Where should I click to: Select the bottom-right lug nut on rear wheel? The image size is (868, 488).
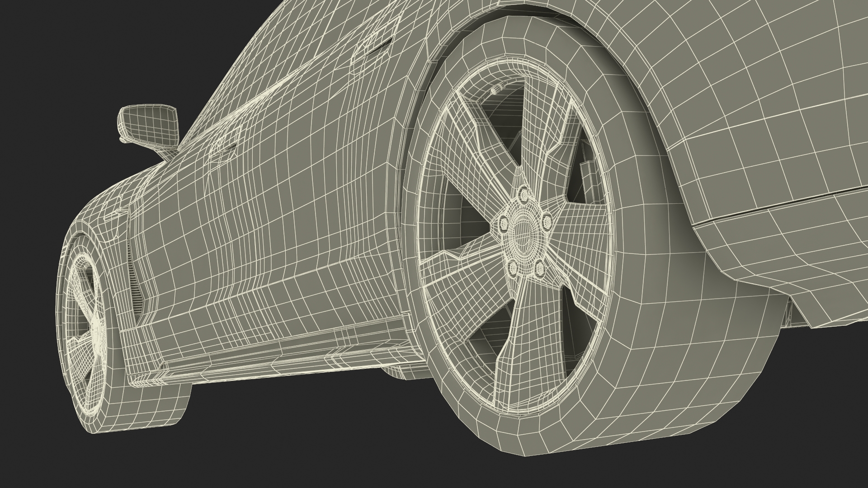539,268
